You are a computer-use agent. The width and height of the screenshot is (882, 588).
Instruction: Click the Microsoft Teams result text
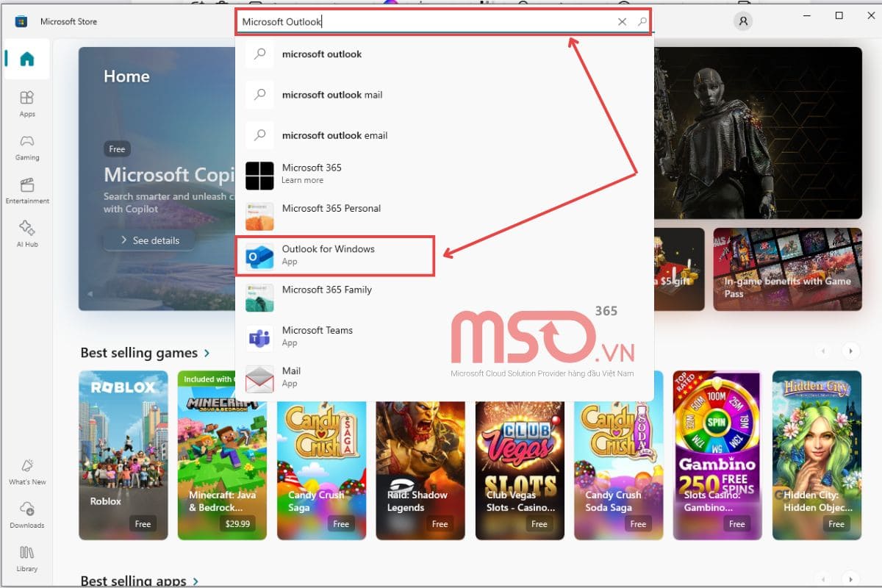click(318, 330)
